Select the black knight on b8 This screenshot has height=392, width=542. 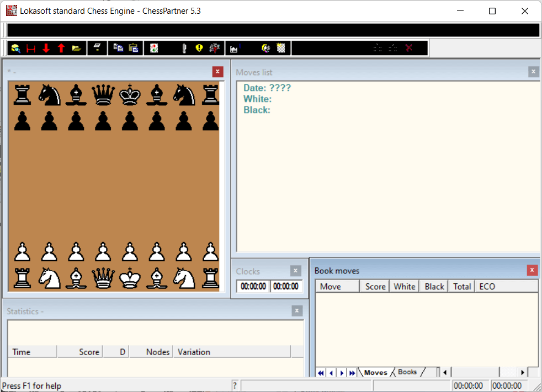50,95
